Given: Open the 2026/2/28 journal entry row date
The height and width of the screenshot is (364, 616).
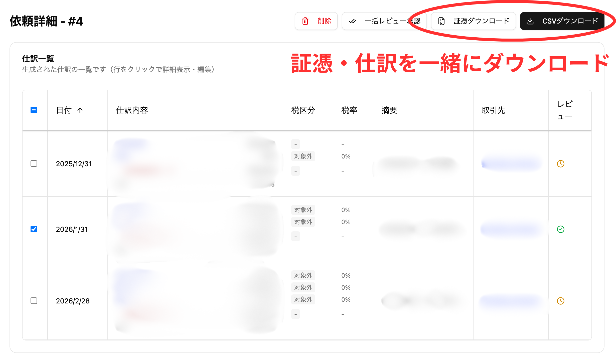Looking at the screenshot, I should [73, 301].
